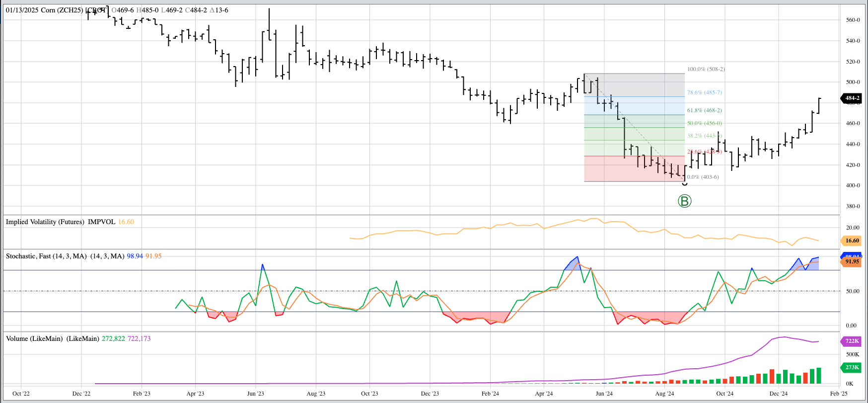This screenshot has width=868, height=403.
Task: Click the Jun '24 date on time axis
Action: [604, 394]
